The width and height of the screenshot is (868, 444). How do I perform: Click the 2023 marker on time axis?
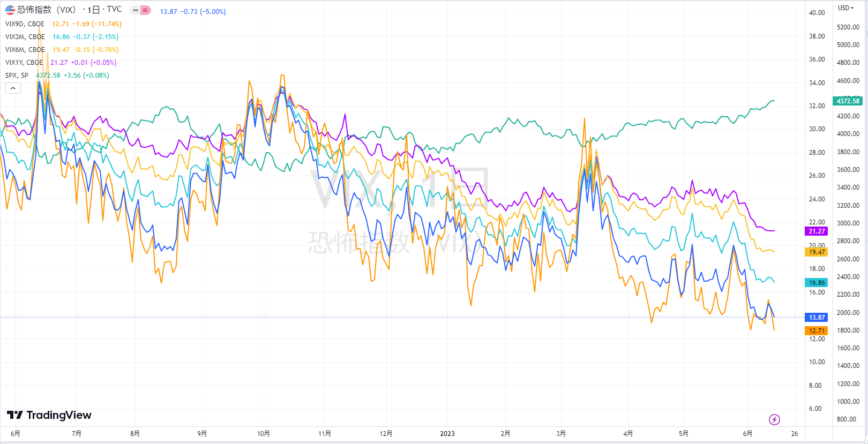pyautogui.click(x=447, y=434)
